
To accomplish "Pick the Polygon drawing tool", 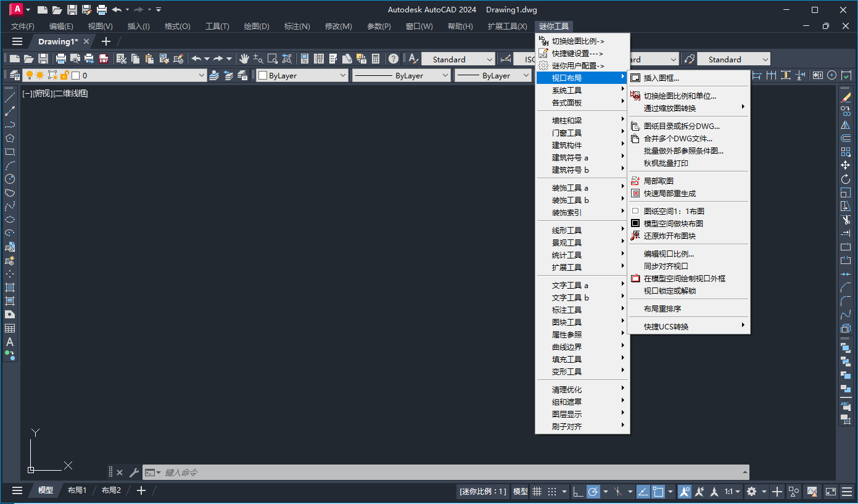I will click(x=9, y=138).
